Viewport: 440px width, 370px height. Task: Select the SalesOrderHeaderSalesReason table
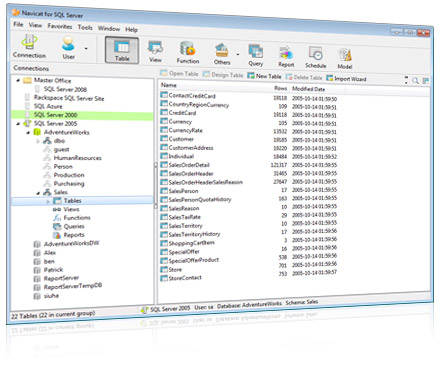206,182
